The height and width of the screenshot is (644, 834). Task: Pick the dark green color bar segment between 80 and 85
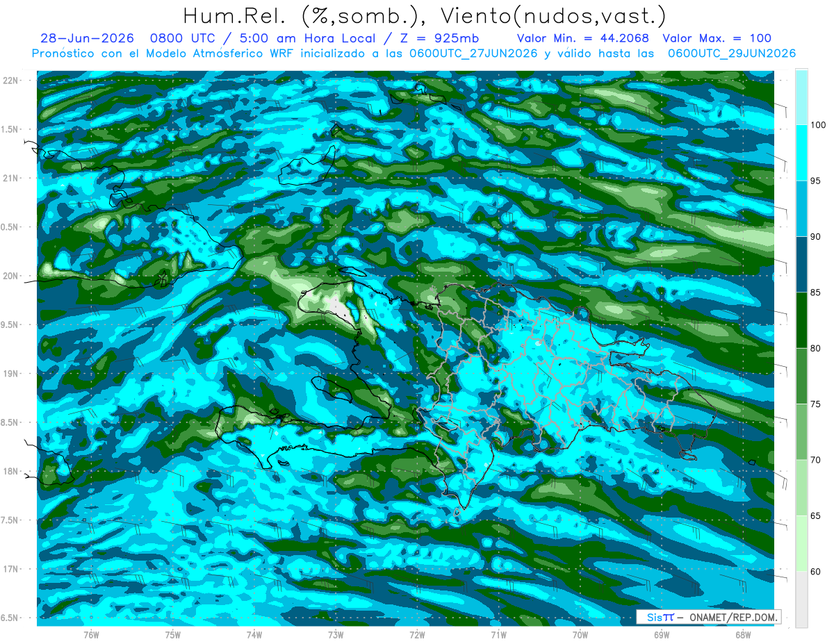[x=801, y=320]
